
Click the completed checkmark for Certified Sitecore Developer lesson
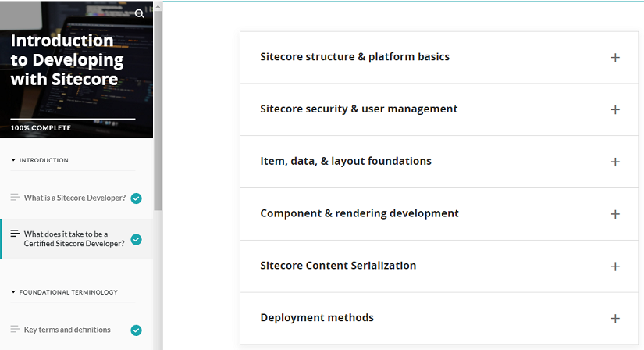coord(137,239)
